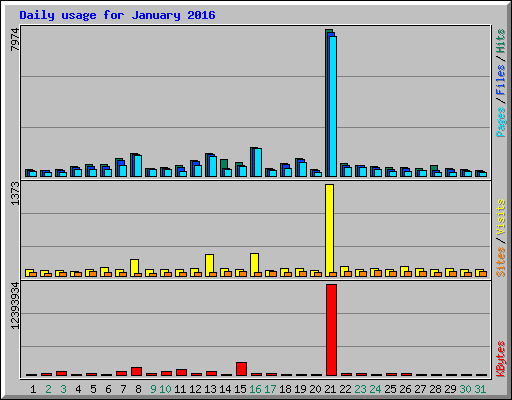
Task: Click the day '20' axis label
Action: (x=315, y=389)
